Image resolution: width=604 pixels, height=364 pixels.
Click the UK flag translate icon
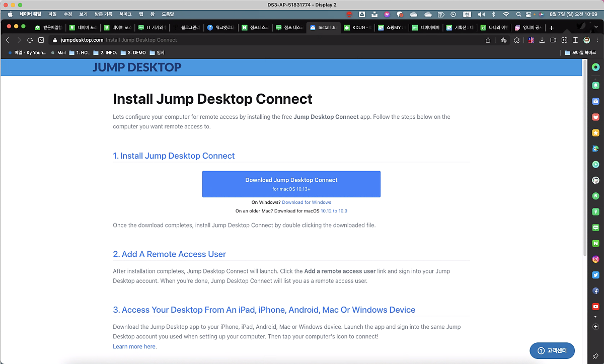click(531, 40)
